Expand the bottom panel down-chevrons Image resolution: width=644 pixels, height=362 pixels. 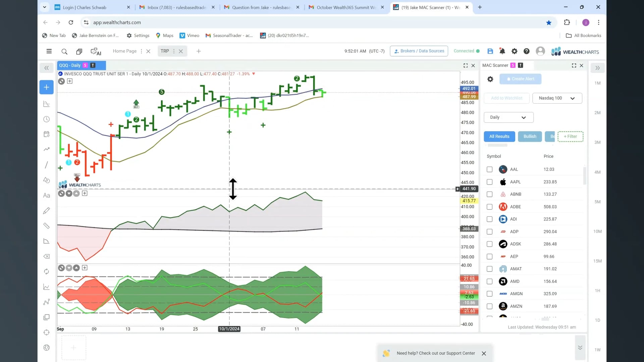(x=580, y=348)
